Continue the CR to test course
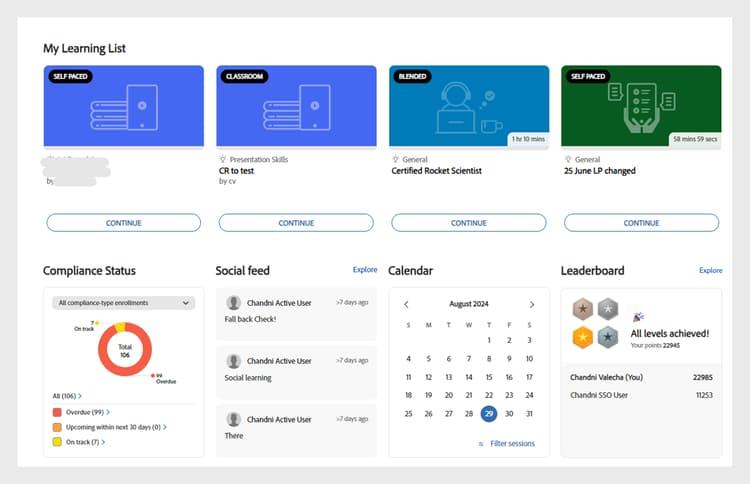750x484 pixels. coord(296,223)
